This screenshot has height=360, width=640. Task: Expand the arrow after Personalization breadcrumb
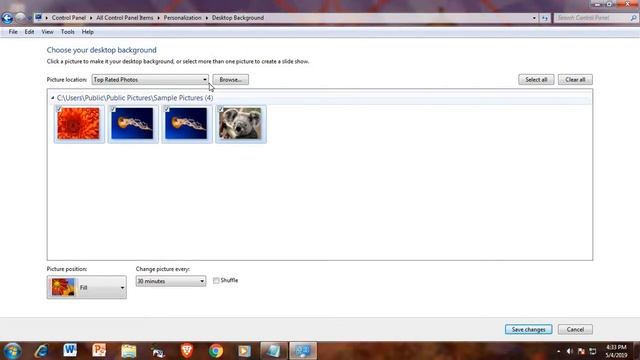click(x=207, y=18)
